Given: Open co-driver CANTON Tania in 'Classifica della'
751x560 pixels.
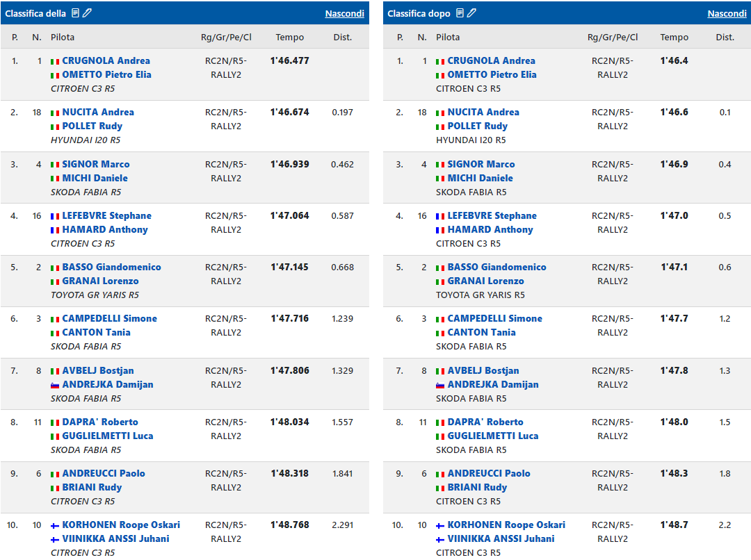Looking at the screenshot, I should pos(96,332).
